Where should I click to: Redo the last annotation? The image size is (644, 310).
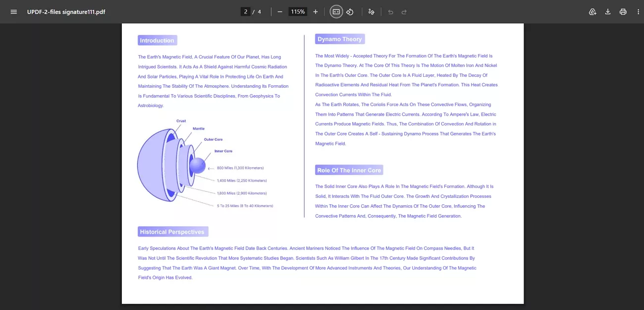404,11
